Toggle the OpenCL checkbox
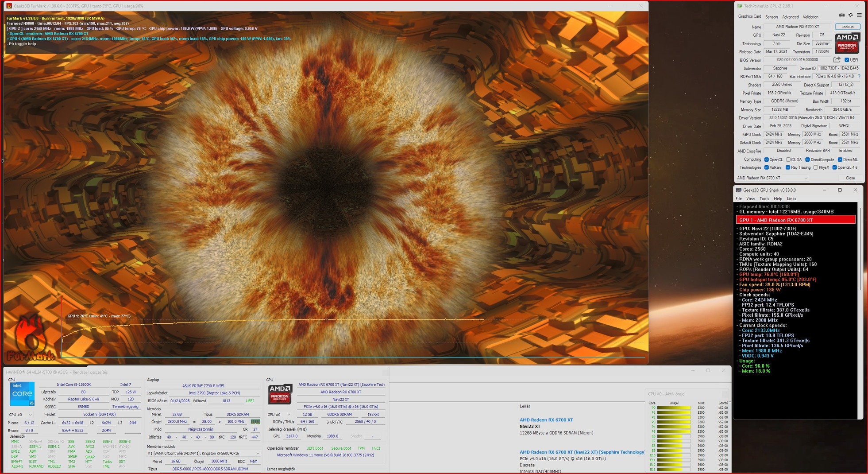 point(766,160)
